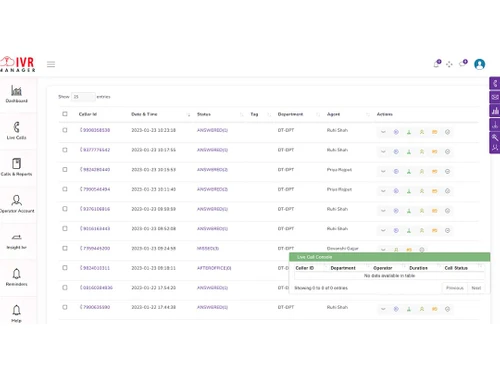
Task: Click green action icon in 10:23:18 row
Action: pos(409,132)
